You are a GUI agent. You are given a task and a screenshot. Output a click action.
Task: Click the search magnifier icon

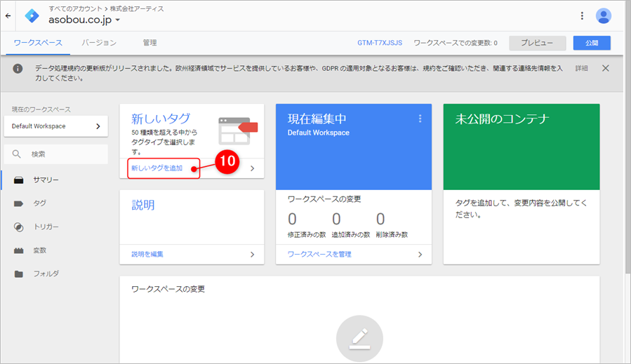17,154
